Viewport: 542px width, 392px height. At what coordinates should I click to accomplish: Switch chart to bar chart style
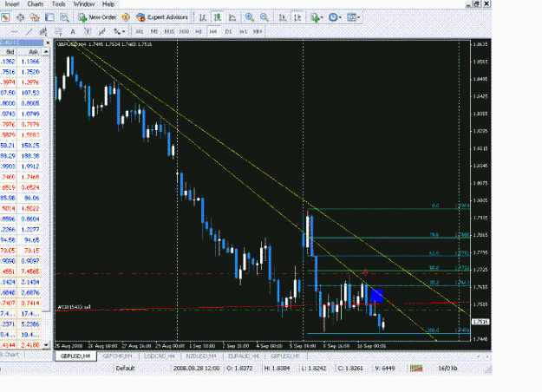click(203, 17)
